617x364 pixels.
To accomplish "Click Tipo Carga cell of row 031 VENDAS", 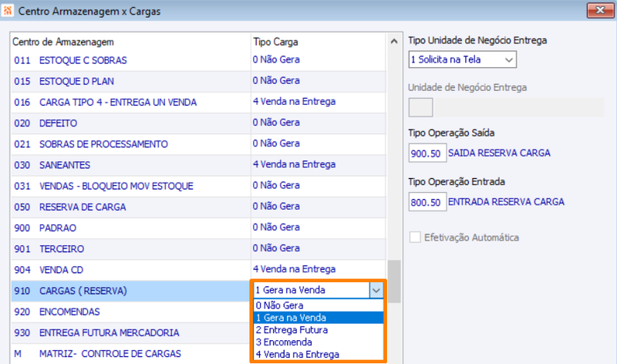I will click(x=319, y=186).
